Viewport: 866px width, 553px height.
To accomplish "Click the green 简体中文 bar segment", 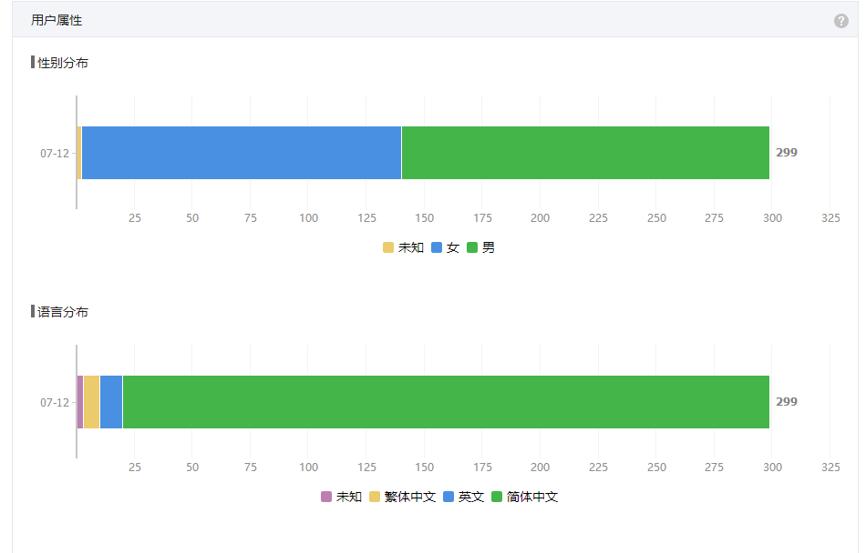I will (445, 402).
